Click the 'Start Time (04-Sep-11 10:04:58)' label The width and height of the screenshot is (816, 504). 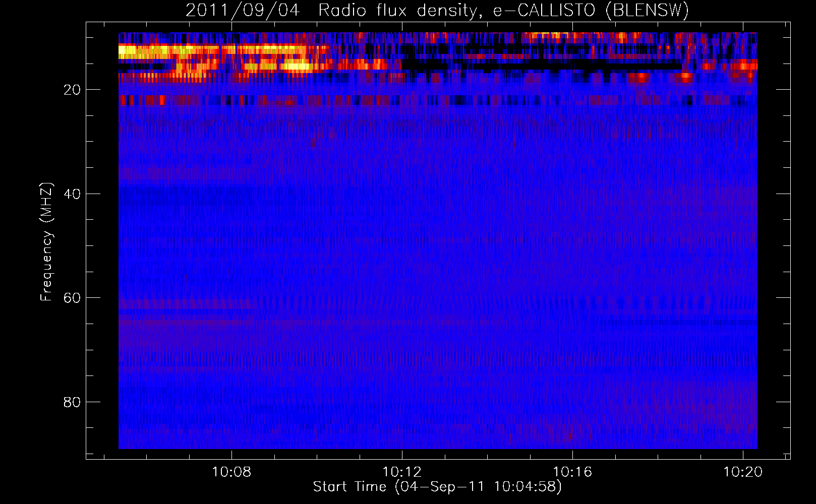point(437,487)
